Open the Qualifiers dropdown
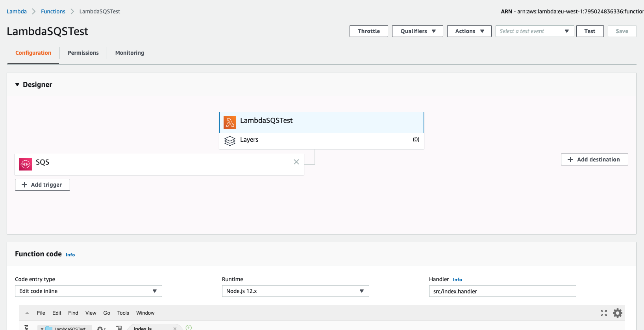Screen dimensions: 644x330 click(x=418, y=31)
